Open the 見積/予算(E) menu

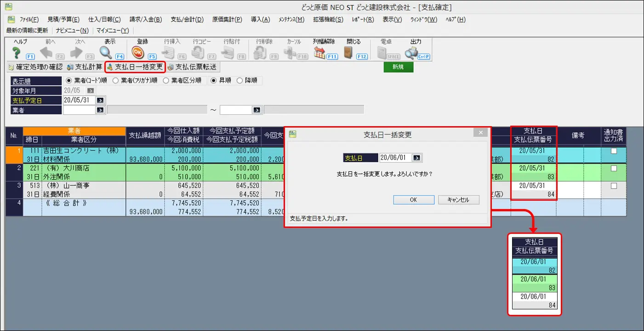(x=63, y=20)
